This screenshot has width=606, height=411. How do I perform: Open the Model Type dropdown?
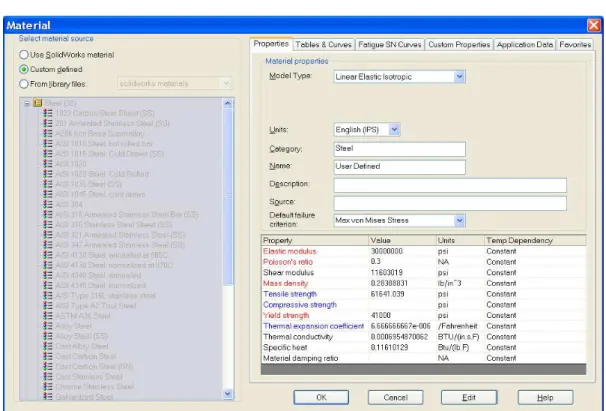click(459, 77)
